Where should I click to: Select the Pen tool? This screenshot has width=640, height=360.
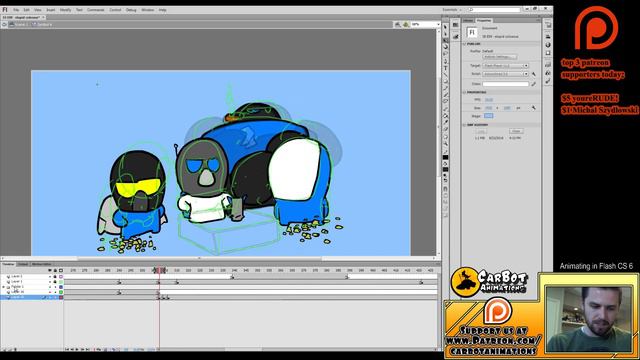[445, 61]
